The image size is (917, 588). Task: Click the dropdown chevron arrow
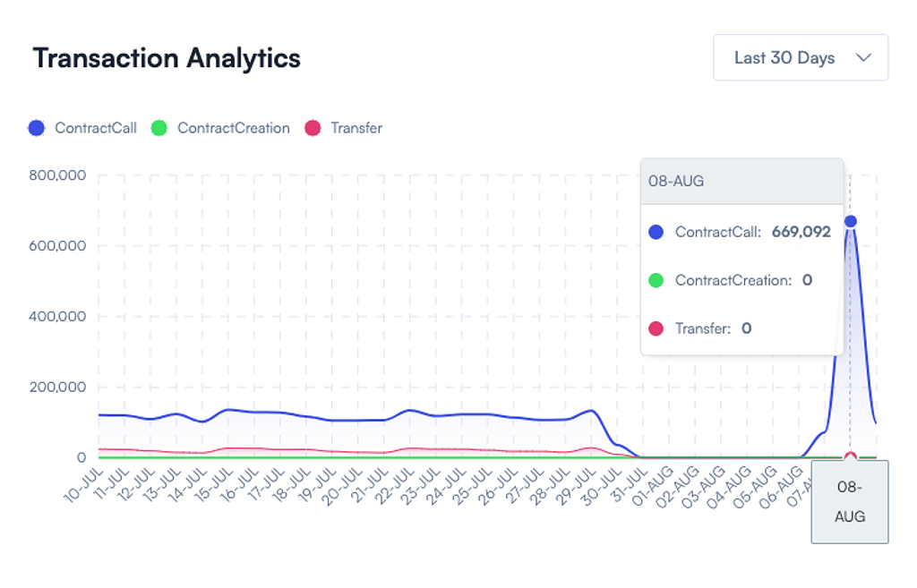863,58
